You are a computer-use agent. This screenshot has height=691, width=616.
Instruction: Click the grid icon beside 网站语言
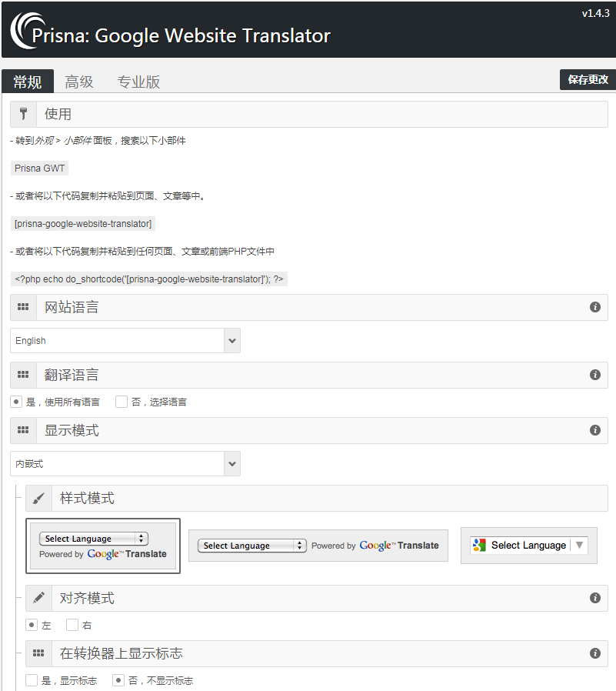point(23,307)
